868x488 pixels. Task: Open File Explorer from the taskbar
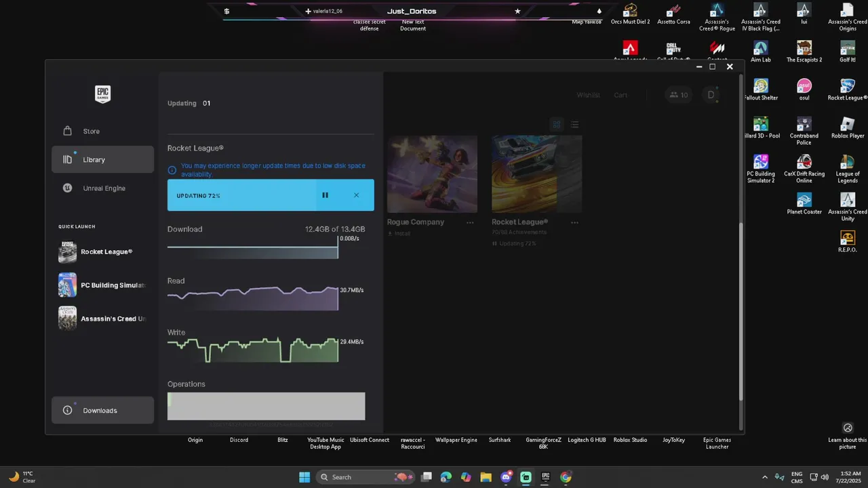pyautogui.click(x=486, y=477)
